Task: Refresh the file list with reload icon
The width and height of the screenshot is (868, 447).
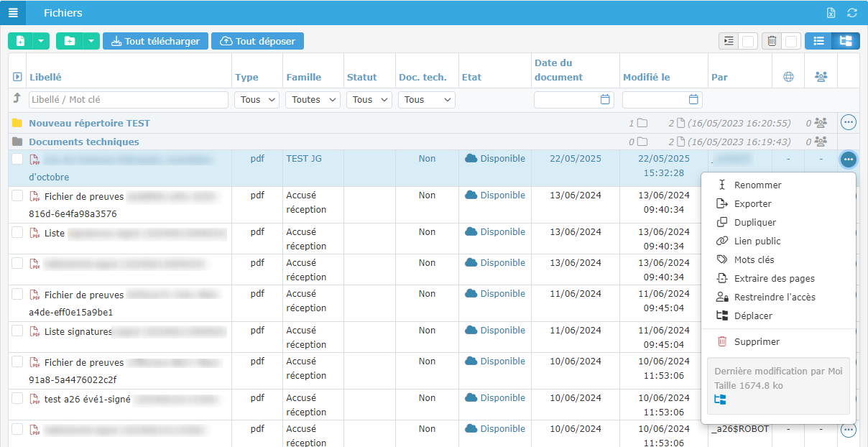Action: click(x=852, y=13)
